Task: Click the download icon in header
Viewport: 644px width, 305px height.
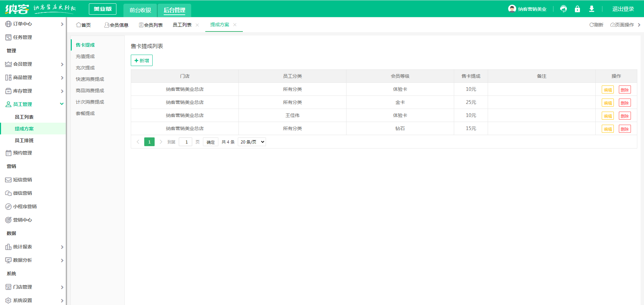Action: point(592,9)
